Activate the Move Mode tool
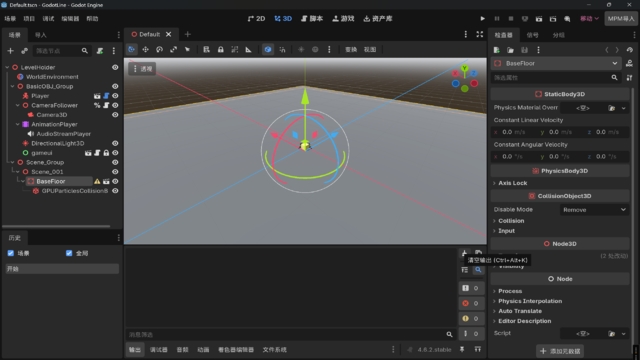 click(x=145, y=49)
